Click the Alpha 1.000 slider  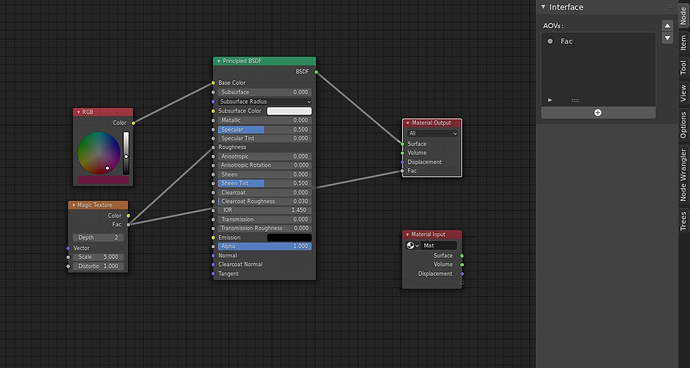click(265, 247)
